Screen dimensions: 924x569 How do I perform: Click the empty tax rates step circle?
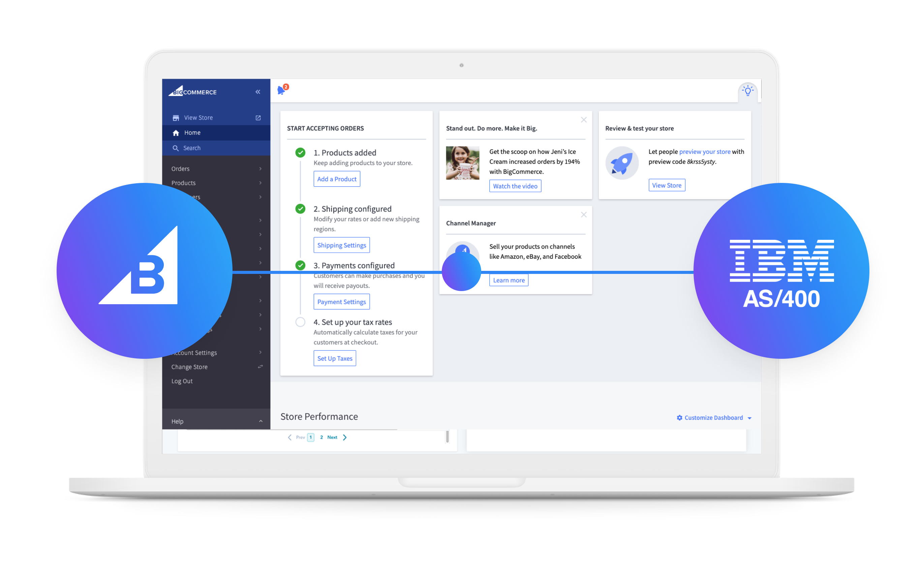click(x=300, y=322)
